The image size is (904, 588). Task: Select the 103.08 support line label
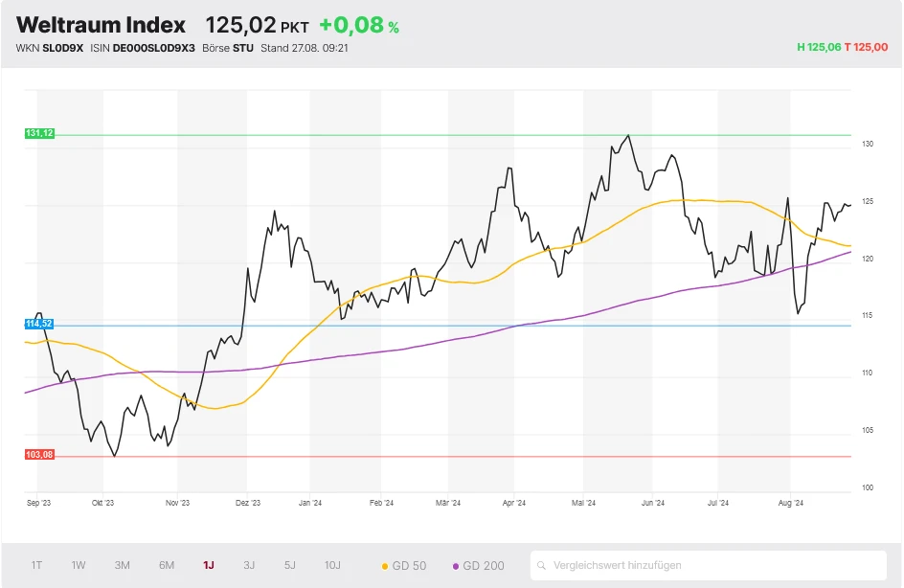[38, 453]
